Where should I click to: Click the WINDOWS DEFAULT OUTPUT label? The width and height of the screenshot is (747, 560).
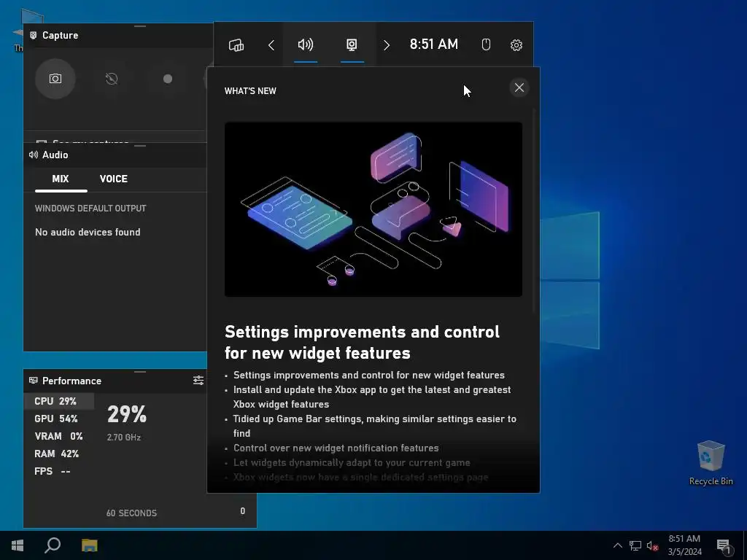(90, 209)
